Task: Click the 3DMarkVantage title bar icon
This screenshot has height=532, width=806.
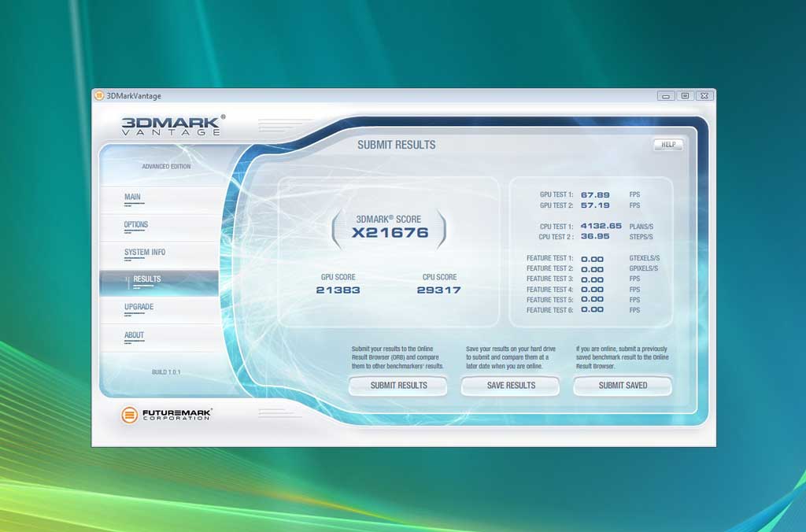Action: coord(100,95)
